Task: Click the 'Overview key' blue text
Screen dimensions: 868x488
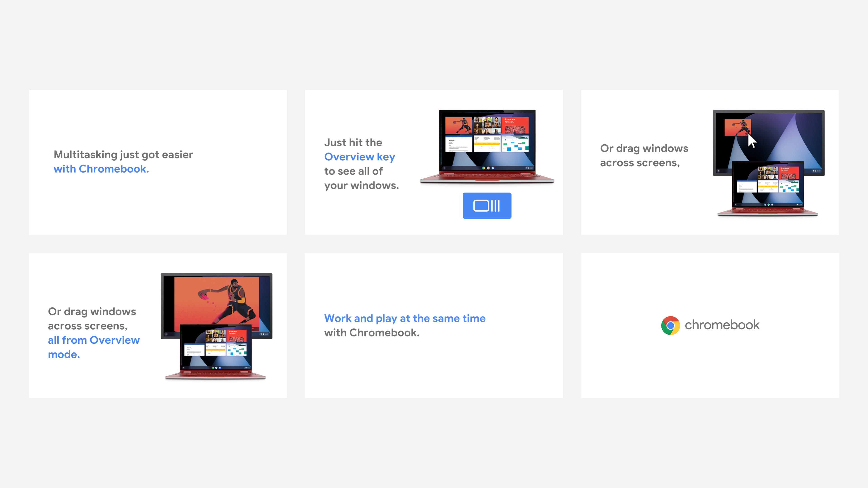Action: (360, 157)
